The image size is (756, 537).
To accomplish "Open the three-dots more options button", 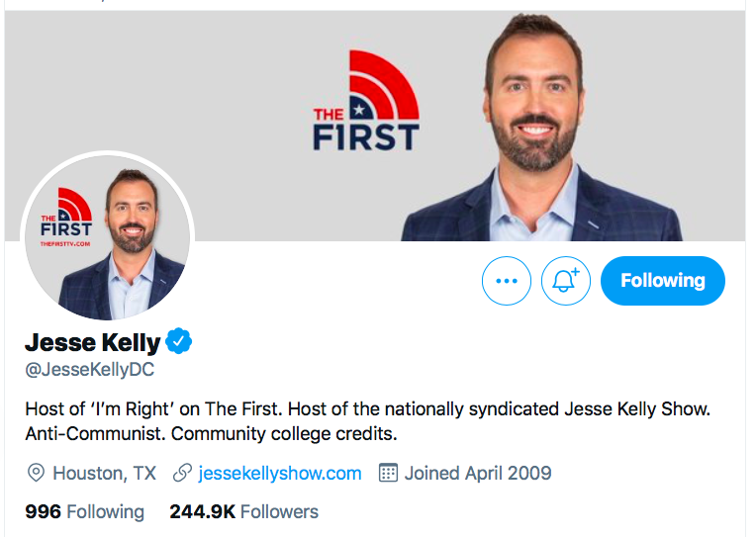I will [x=507, y=281].
